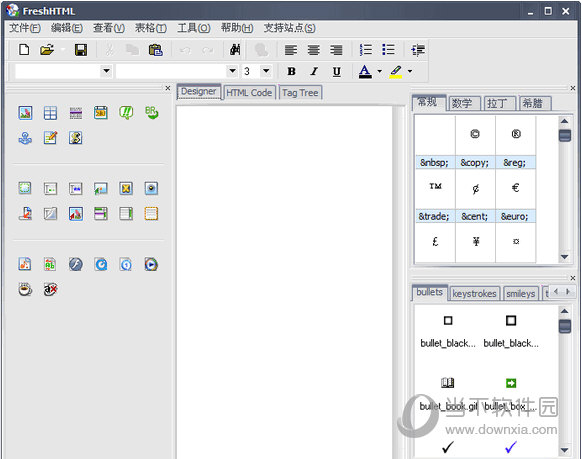582x459 pixels.
Task: Insert horizontal rule
Action: click(76, 113)
